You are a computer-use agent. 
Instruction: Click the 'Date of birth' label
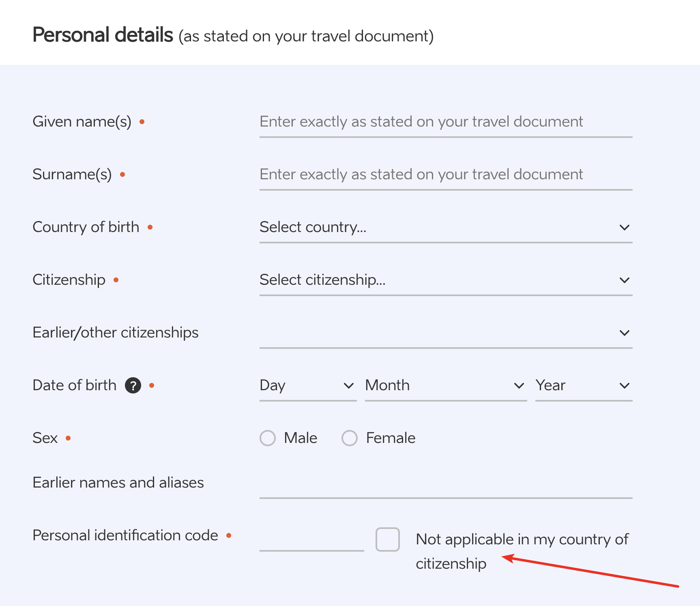(x=75, y=385)
